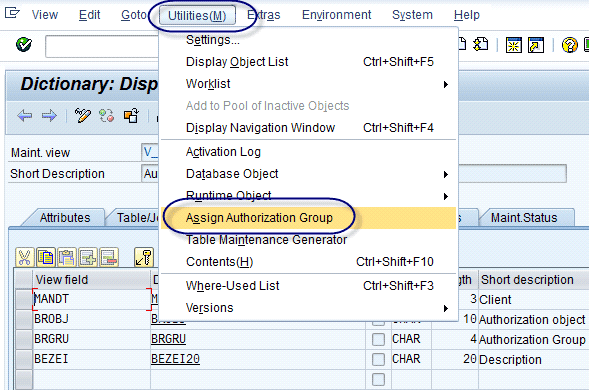Select Table Maintenance Generator menu entry
This screenshot has height=390, width=589.
click(x=308, y=240)
